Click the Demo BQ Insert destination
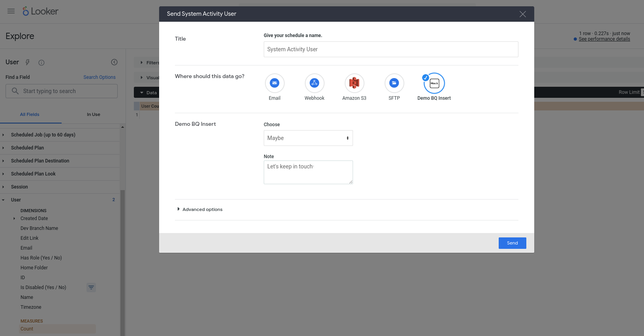Viewport: 644px width, 336px height. [434, 83]
